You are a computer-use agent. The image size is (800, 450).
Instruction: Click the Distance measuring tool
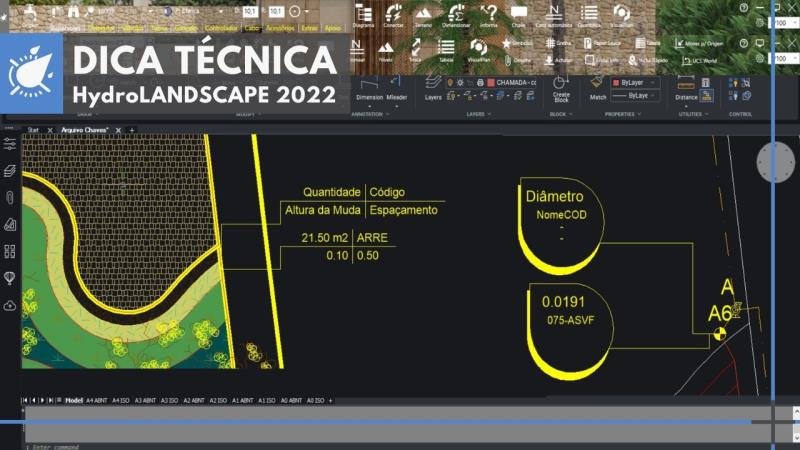point(686,88)
